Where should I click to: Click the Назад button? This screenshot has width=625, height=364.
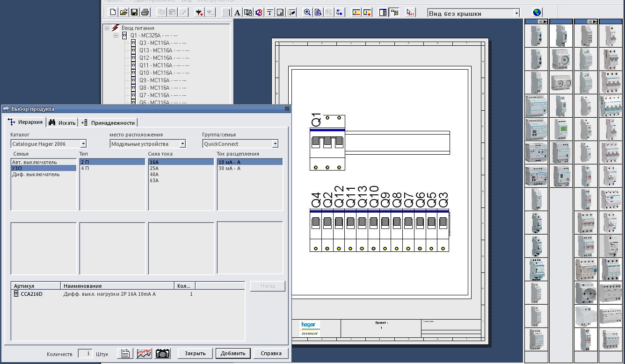tap(268, 286)
